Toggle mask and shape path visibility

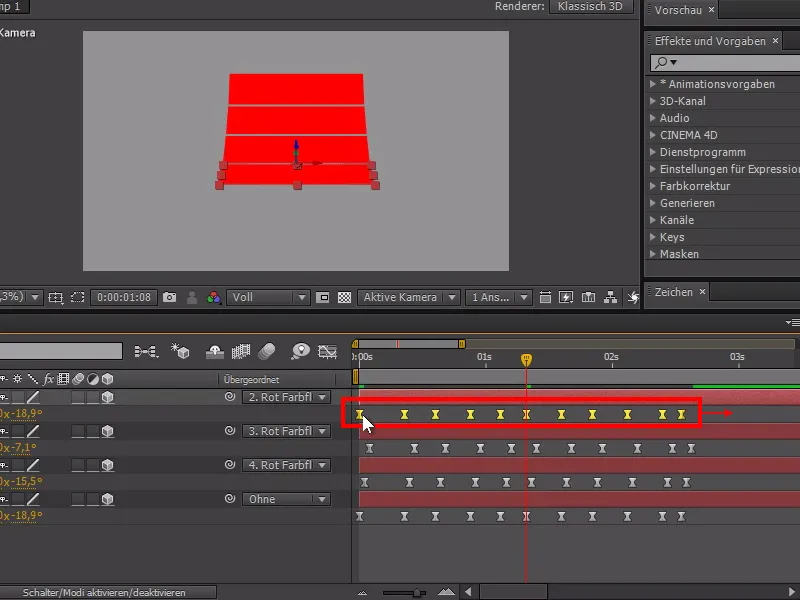pos(78,297)
